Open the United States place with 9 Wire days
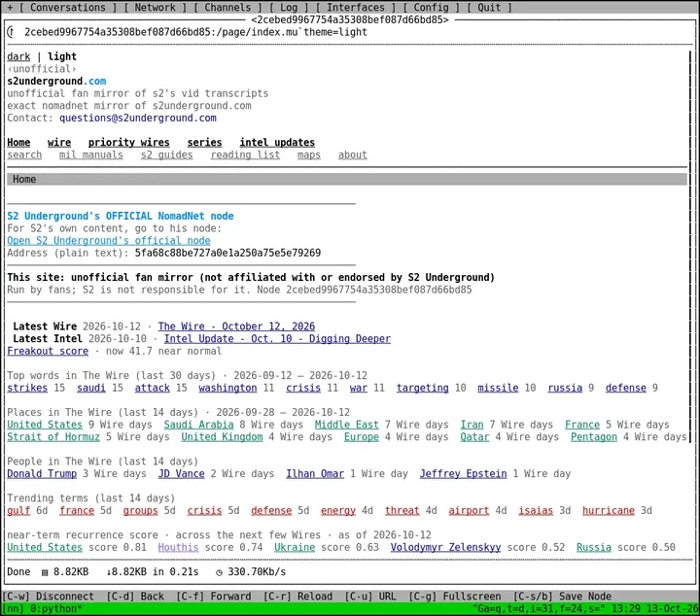Image resolution: width=700 pixels, height=616 pixels. [x=45, y=425]
